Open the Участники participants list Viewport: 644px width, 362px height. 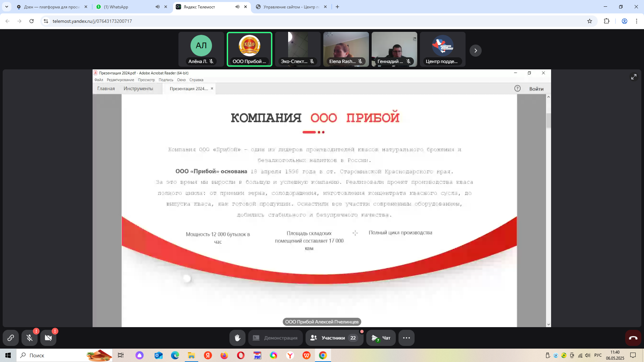[x=334, y=338]
